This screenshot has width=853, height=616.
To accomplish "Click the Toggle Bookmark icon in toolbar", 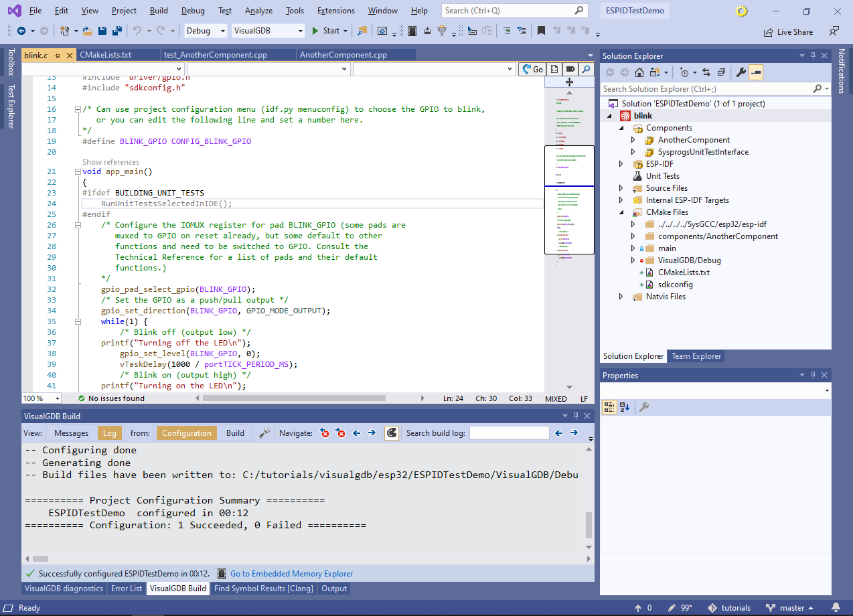I will pyautogui.click(x=541, y=31).
